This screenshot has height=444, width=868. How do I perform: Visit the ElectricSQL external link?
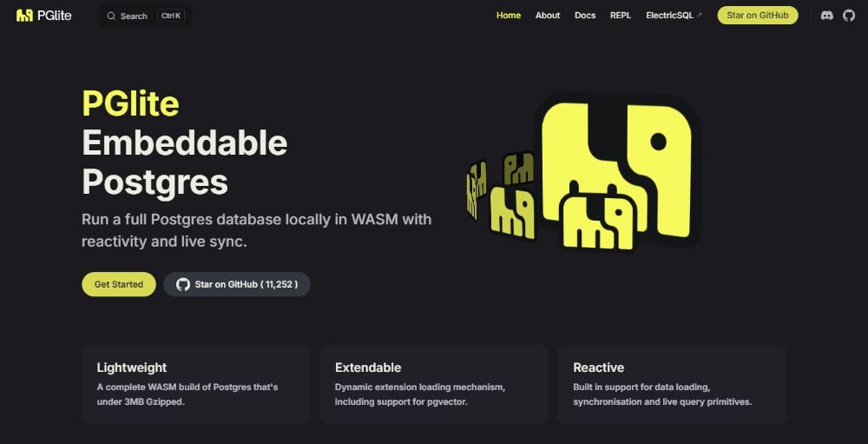coord(674,16)
